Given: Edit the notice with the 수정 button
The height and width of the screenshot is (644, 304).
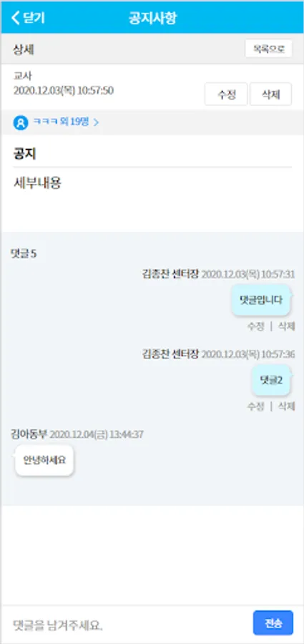Looking at the screenshot, I should (226, 94).
